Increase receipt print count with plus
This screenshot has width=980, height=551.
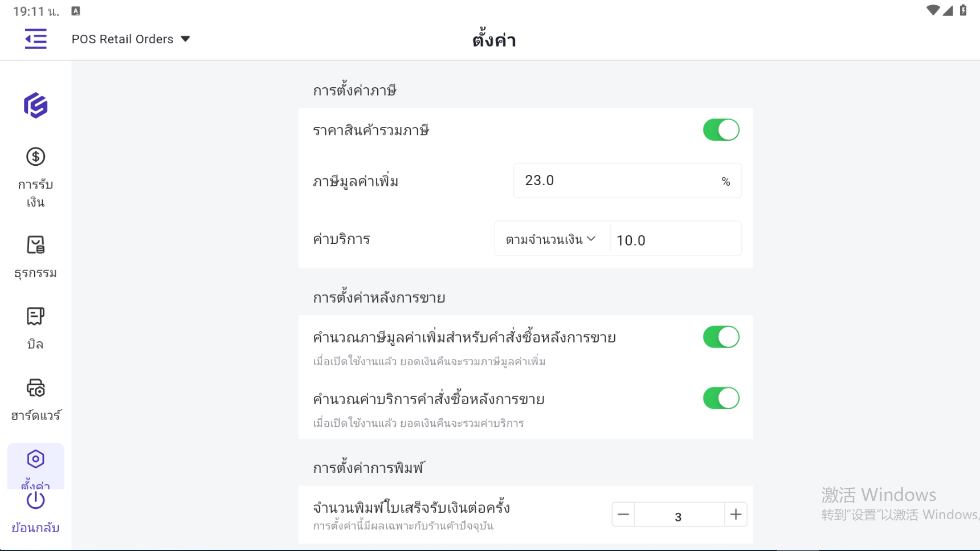tap(736, 515)
